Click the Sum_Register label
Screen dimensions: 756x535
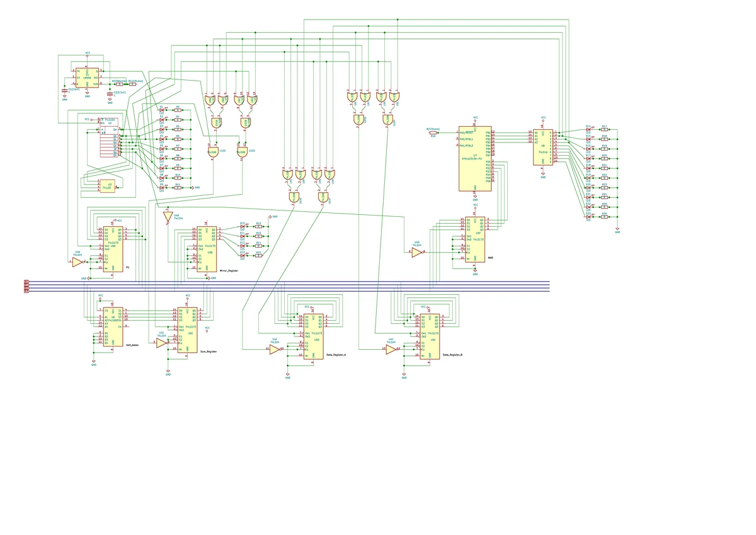pyautogui.click(x=209, y=351)
